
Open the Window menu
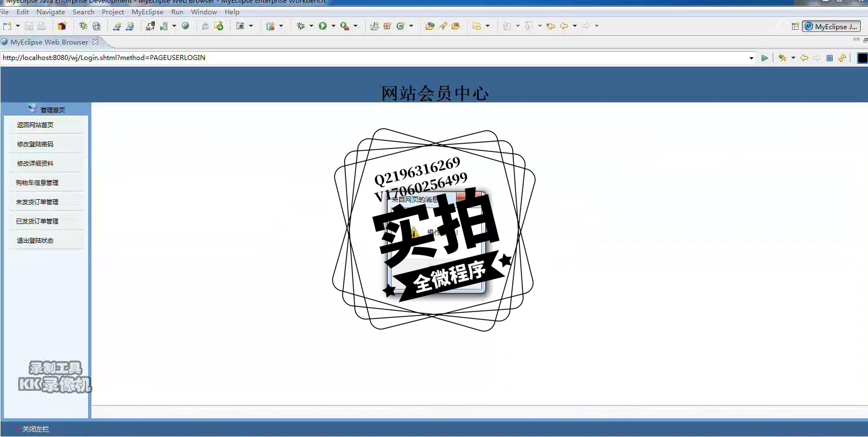204,12
